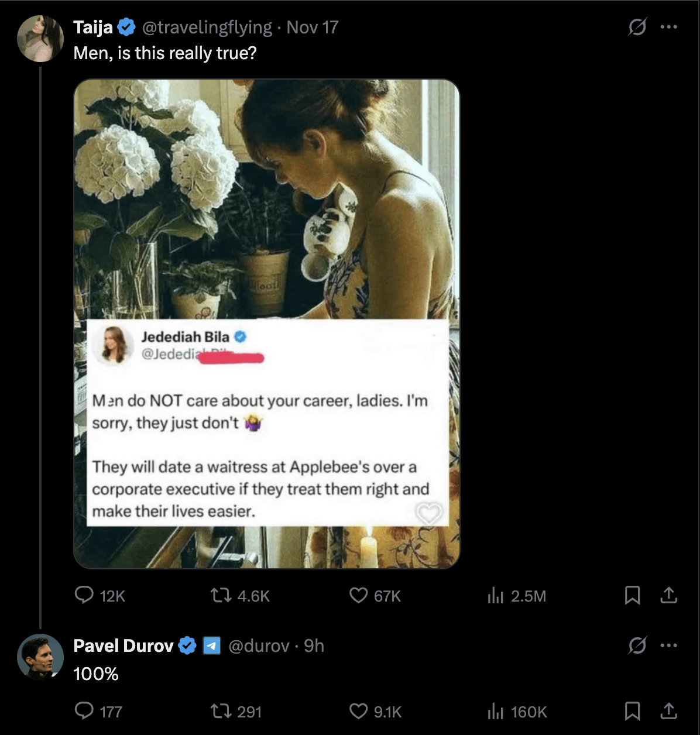Expand more options on Pavel Durov's reply
The width and height of the screenshot is (700, 735).
tap(668, 645)
